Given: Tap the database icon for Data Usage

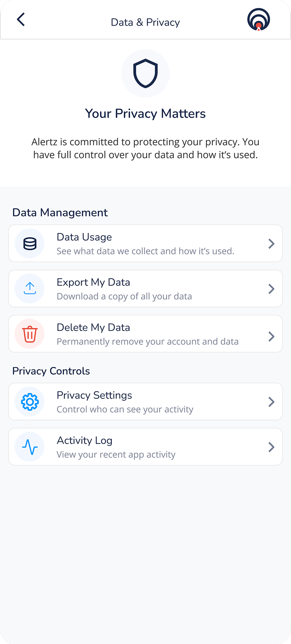Looking at the screenshot, I should pyautogui.click(x=30, y=243).
